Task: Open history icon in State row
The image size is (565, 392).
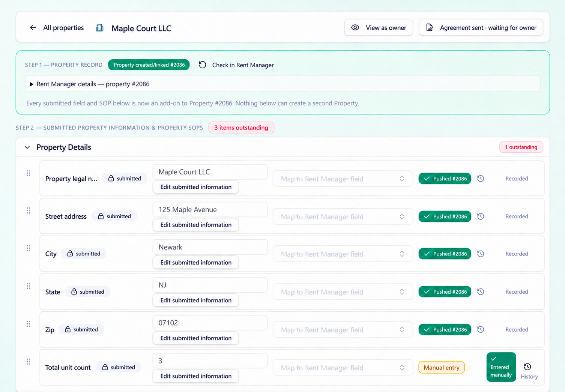Action: [481, 292]
